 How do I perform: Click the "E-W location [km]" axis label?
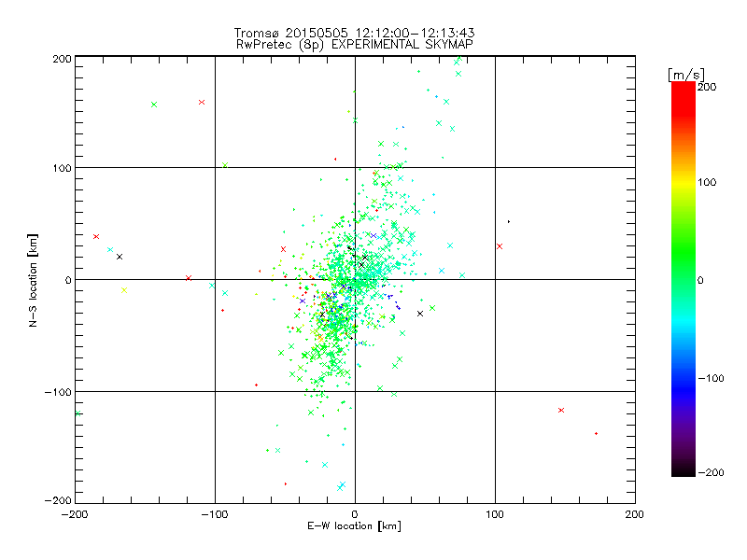354,526
